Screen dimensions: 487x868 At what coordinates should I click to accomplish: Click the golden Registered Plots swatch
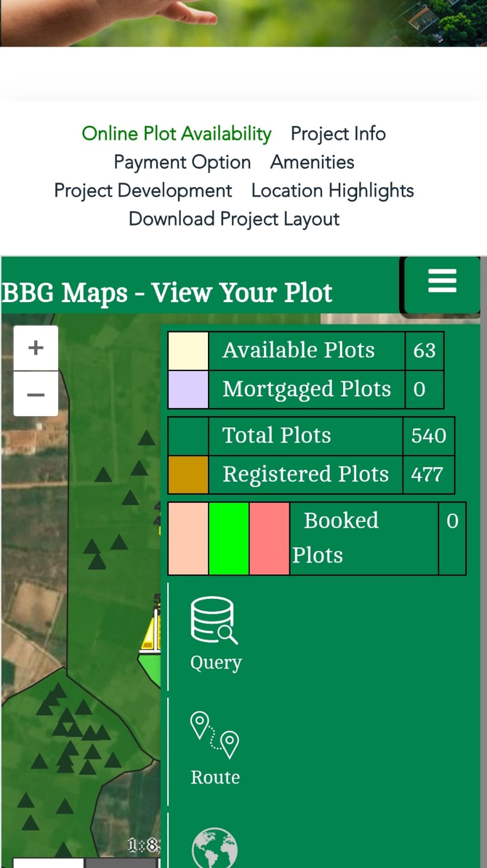pyautogui.click(x=188, y=475)
